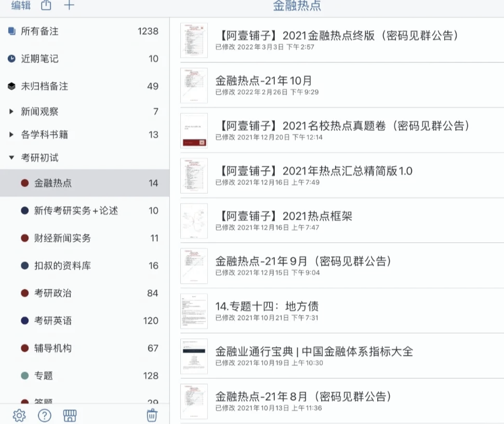Collapse the 考研初试 folder arrow
The width and height of the screenshot is (504, 424).
(x=11, y=157)
